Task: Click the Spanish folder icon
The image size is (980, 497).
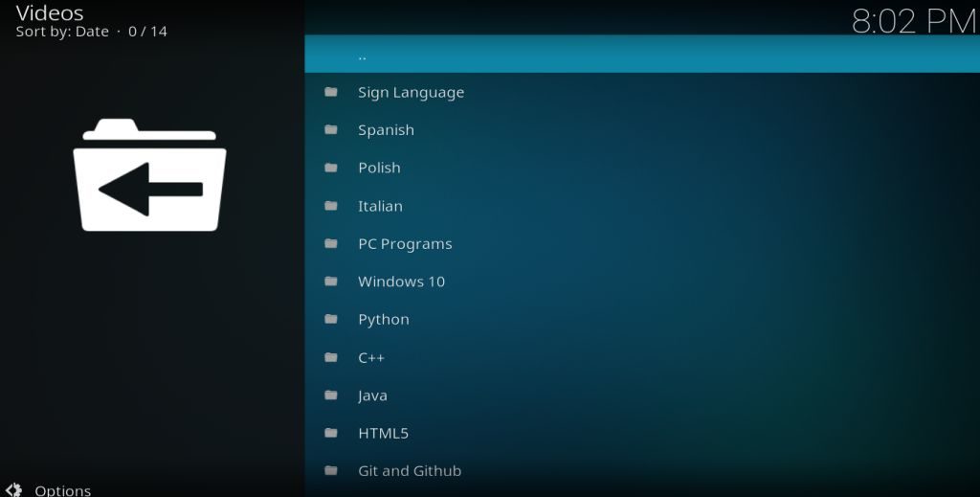Action: (x=330, y=129)
